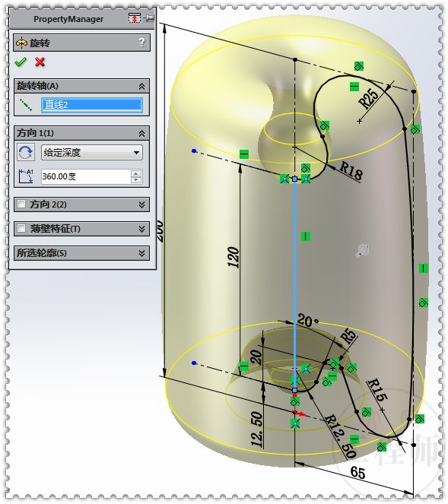Select the 直线2 axis selection field

click(92, 105)
